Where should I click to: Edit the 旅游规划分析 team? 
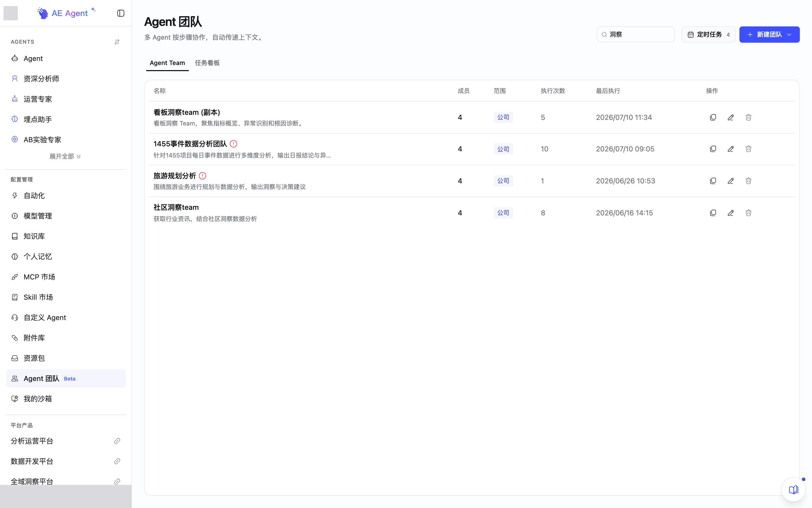tap(731, 181)
